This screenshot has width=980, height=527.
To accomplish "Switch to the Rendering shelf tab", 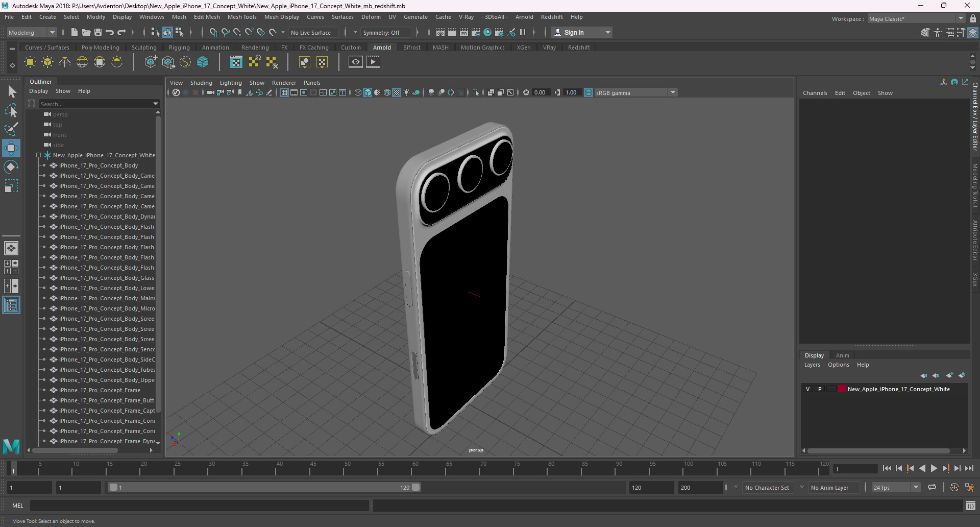I will [255, 47].
